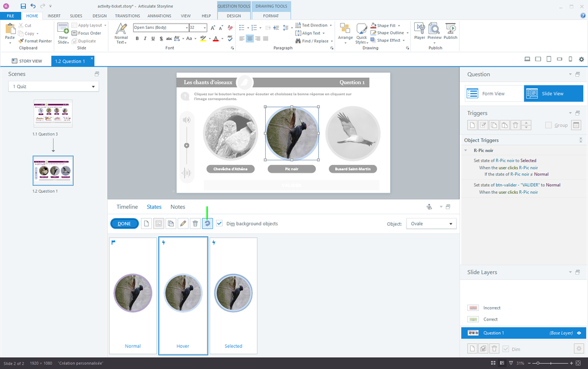Toggle visibility eye on Question 1 base layer

point(579,333)
